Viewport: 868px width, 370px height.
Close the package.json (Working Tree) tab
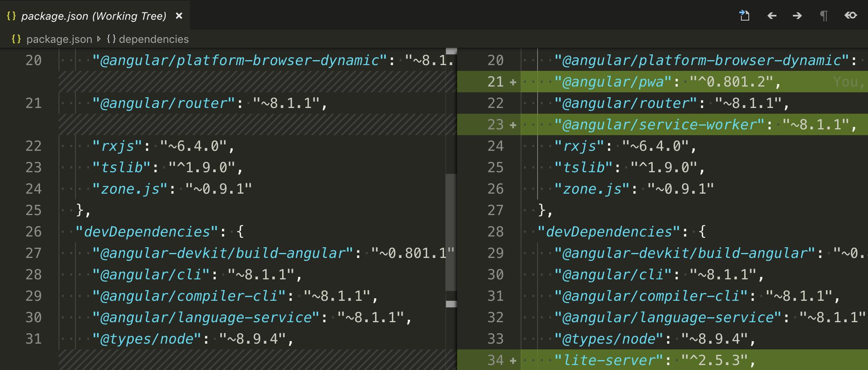click(x=179, y=16)
